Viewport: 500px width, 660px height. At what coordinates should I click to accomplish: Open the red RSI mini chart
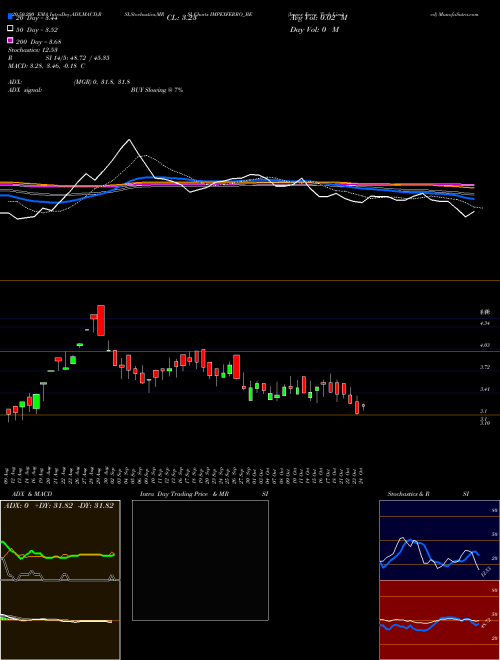(x=439, y=620)
